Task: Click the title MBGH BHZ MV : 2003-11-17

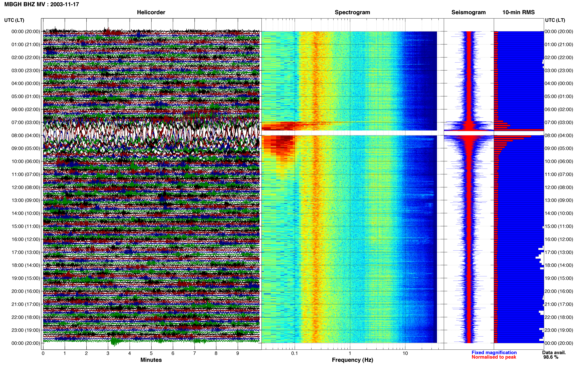Action: (42, 4)
